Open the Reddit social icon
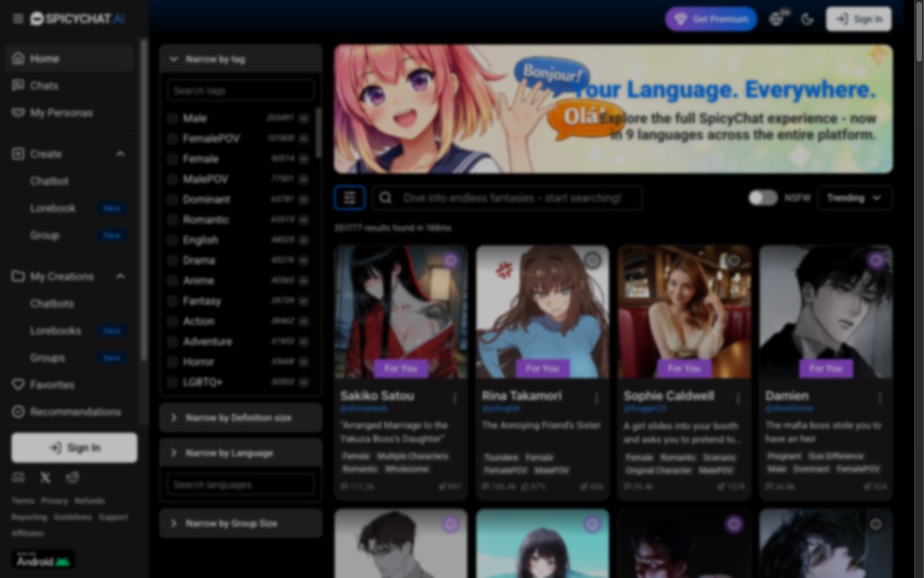The width and height of the screenshot is (924, 578). coord(72,478)
